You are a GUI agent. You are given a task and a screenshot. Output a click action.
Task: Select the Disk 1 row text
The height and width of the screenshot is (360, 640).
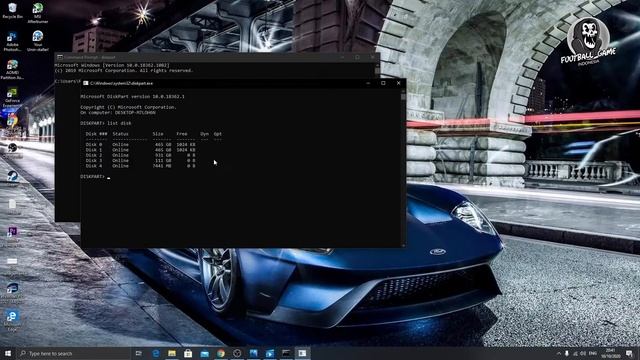(x=140, y=150)
